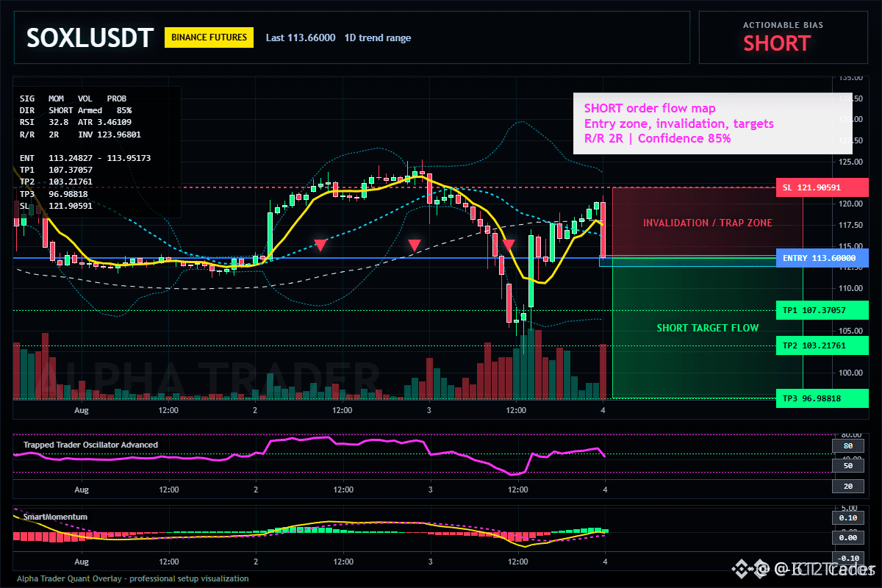Click the INV 123.96801 stat value
882x588 pixels.
[x=110, y=135]
